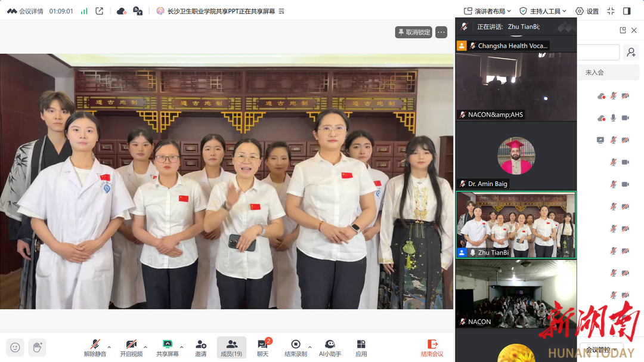Click the raise hand icon
644x362 pixels.
click(x=37, y=347)
